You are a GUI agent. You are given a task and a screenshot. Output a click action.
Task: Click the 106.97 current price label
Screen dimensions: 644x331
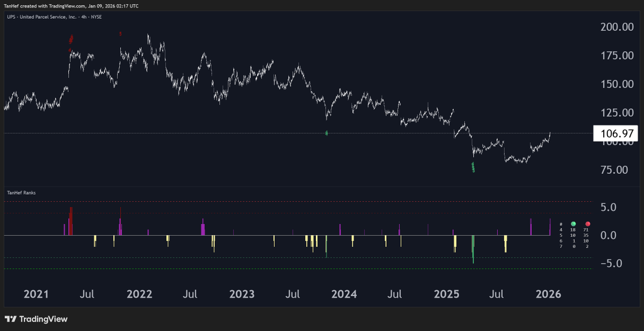(616, 134)
